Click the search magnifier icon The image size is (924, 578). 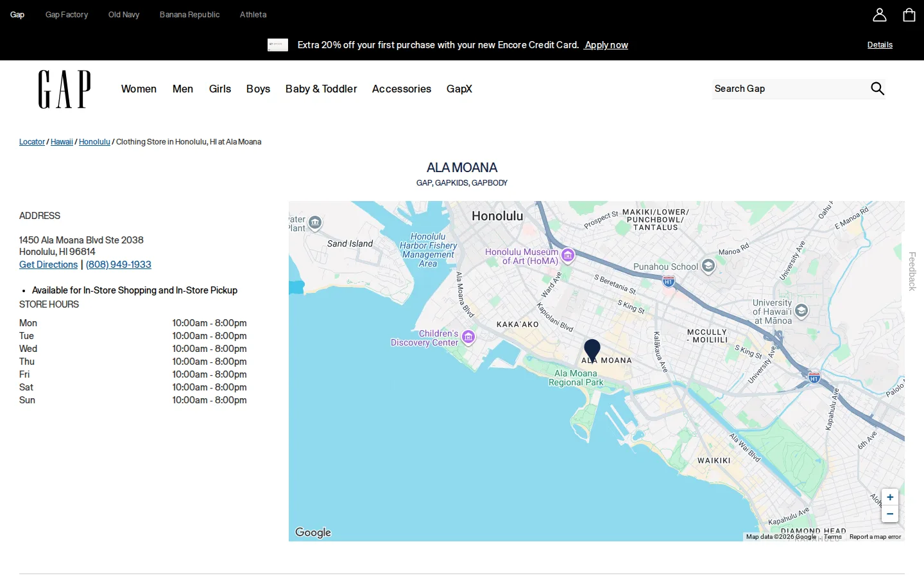[877, 89]
